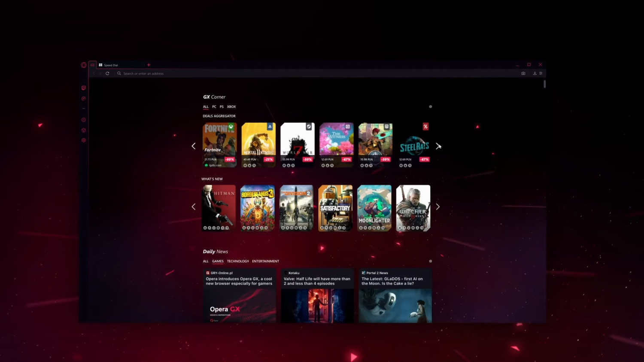Screen dimensions: 644x362
Task: Open the Hitman game card
Action: tap(219, 208)
